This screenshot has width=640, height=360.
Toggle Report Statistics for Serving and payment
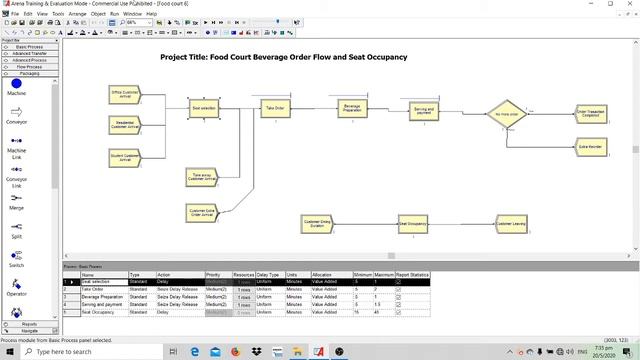[x=398, y=305]
